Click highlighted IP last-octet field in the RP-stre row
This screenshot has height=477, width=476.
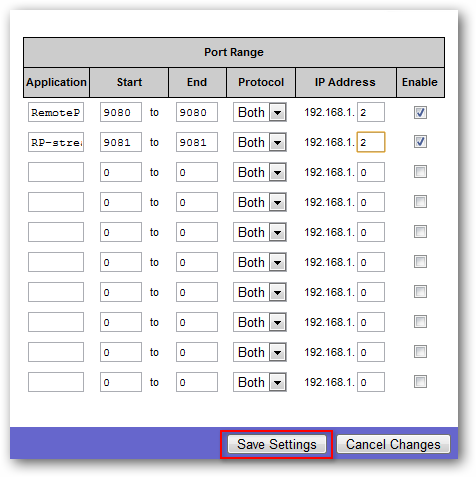[x=371, y=142]
